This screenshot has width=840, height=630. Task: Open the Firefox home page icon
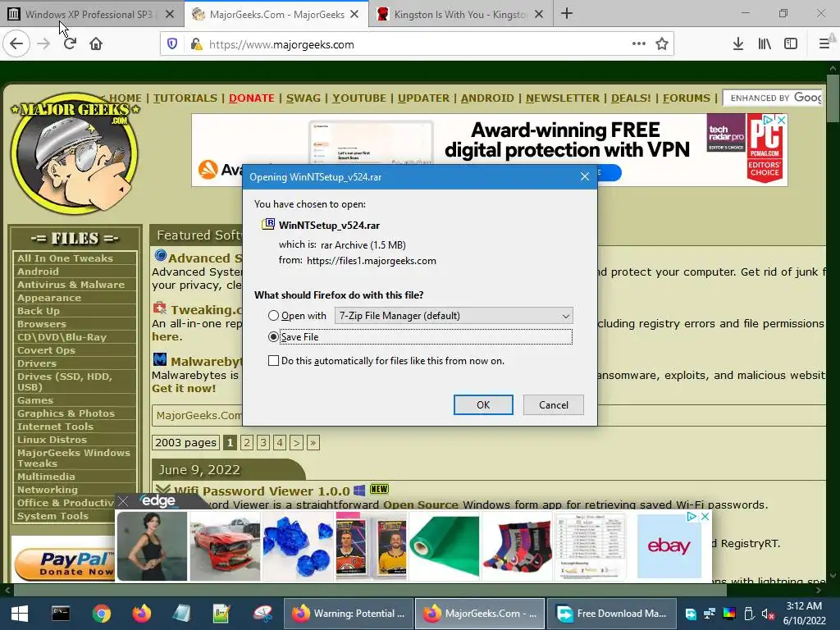[96, 44]
